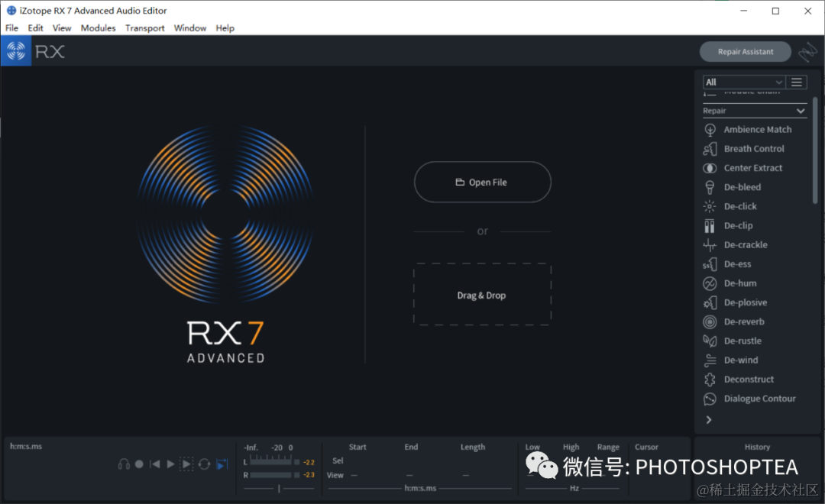Screen dimensions: 825x504
Task: Open the Edit menu
Action: click(35, 28)
